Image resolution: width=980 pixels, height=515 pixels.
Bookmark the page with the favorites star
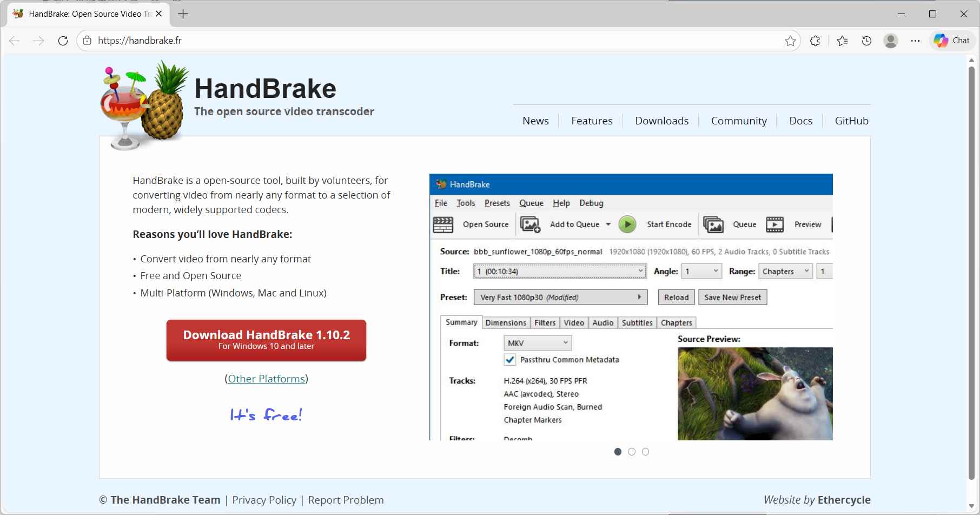click(790, 40)
